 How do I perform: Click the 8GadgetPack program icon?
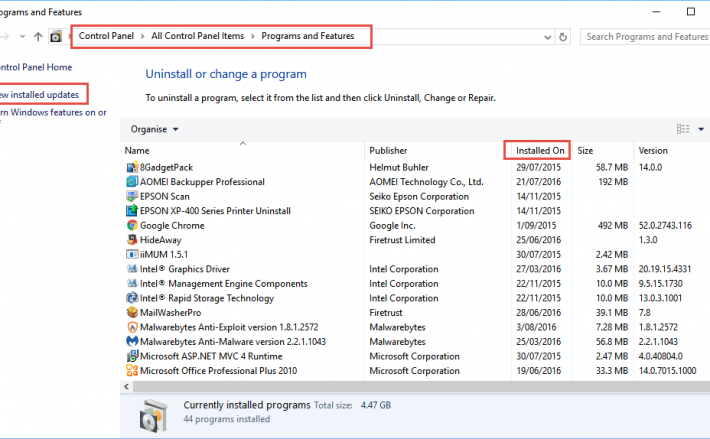point(132,167)
